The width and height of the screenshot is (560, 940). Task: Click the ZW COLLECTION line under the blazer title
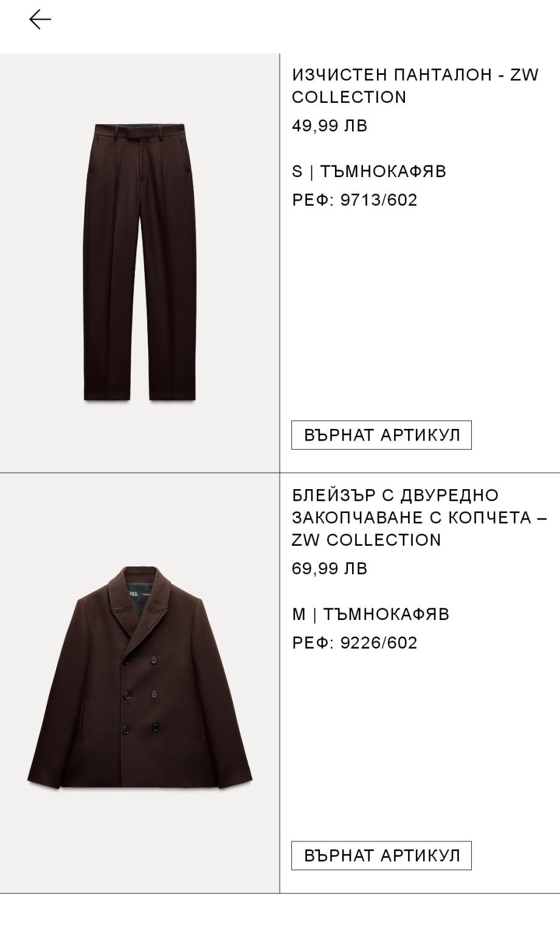[366, 540]
